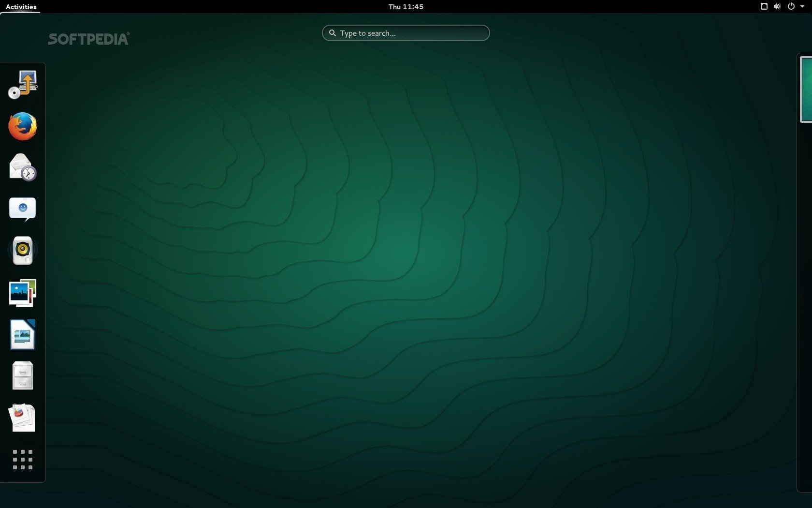Open Rhythmbox music player
This screenshot has width=812, height=508.
click(23, 251)
